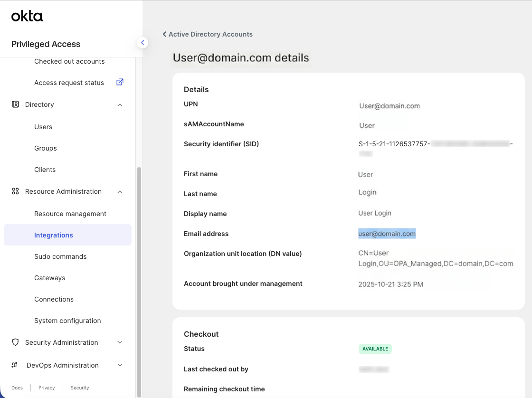Screen dimensions: 532x398
Task: Open Gateways page
Action: click(x=49, y=278)
